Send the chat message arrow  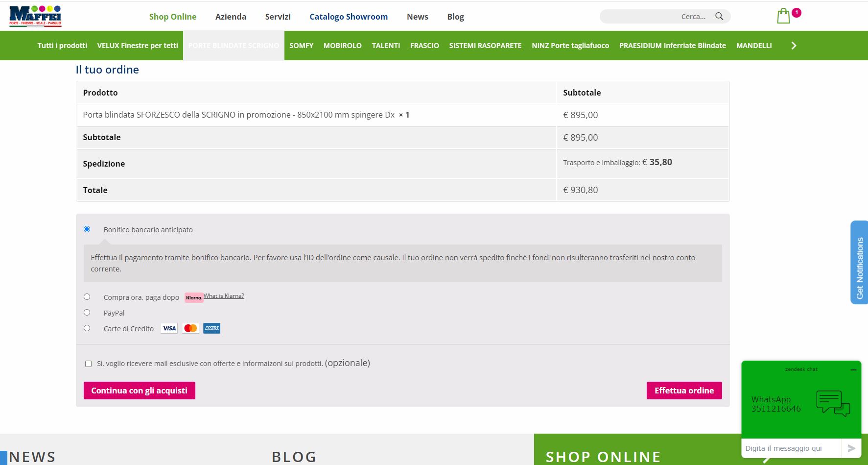point(851,448)
